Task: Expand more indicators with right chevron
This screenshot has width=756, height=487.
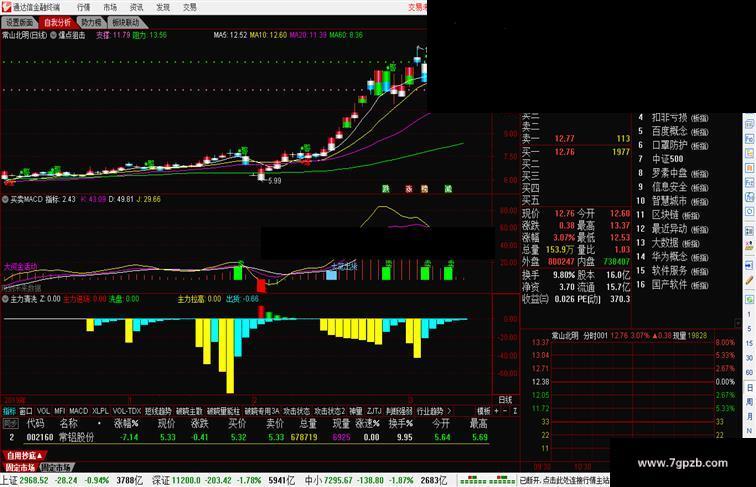Action: [x=449, y=411]
